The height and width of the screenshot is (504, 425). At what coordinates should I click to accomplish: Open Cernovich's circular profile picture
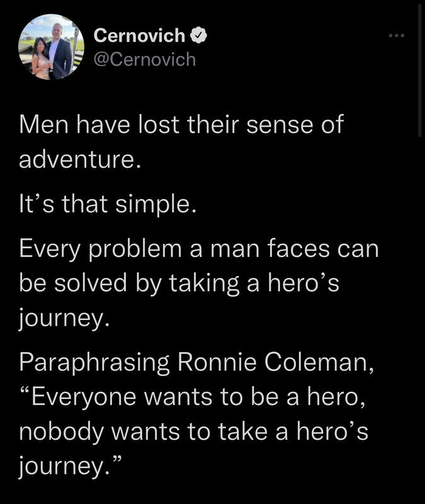(52, 47)
